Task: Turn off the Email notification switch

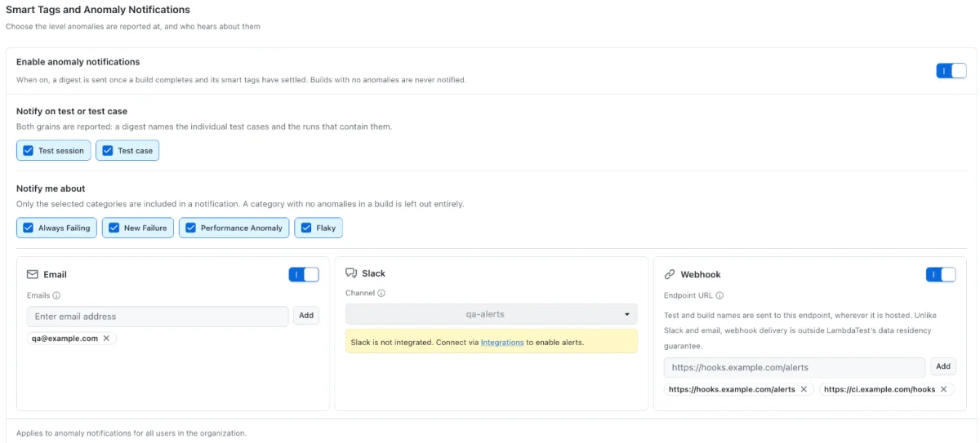Action: tap(303, 274)
